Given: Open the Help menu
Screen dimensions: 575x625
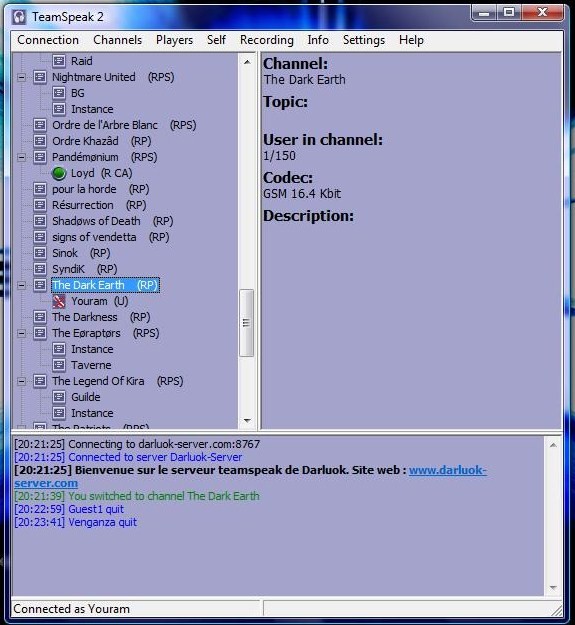Looking at the screenshot, I should (x=411, y=40).
